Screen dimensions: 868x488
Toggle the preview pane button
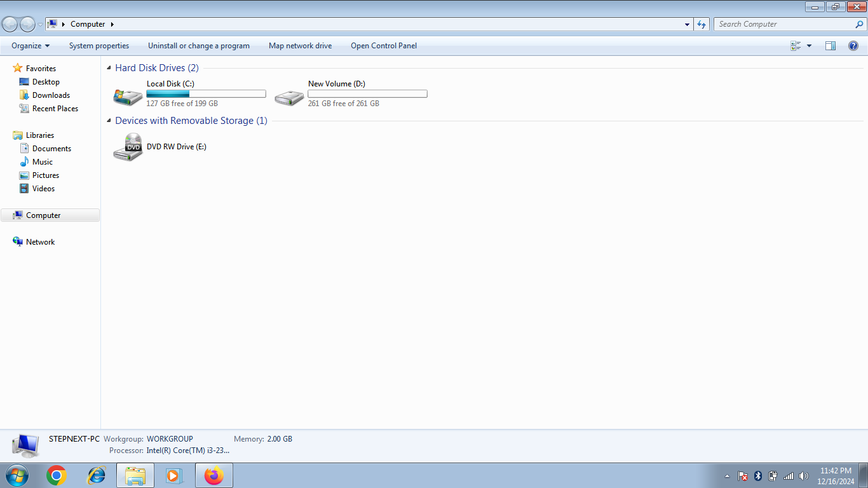pyautogui.click(x=830, y=46)
